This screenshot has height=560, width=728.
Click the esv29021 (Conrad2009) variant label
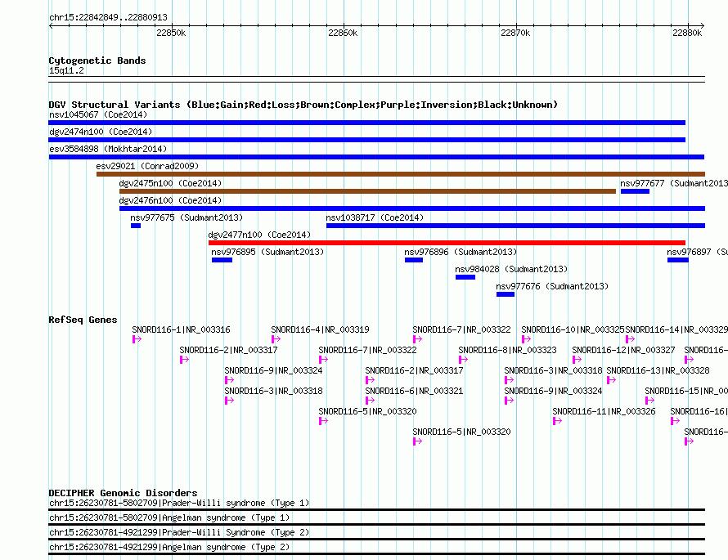(147, 166)
